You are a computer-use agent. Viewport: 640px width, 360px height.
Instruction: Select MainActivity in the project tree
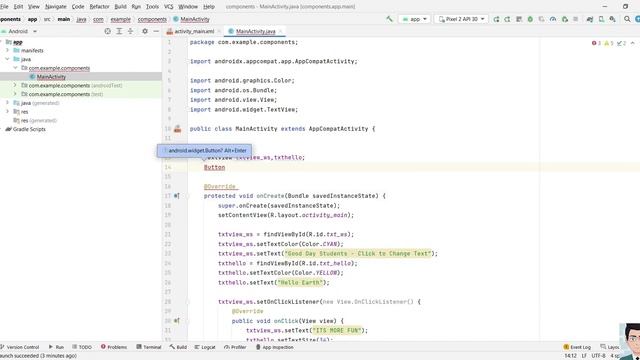pos(51,77)
